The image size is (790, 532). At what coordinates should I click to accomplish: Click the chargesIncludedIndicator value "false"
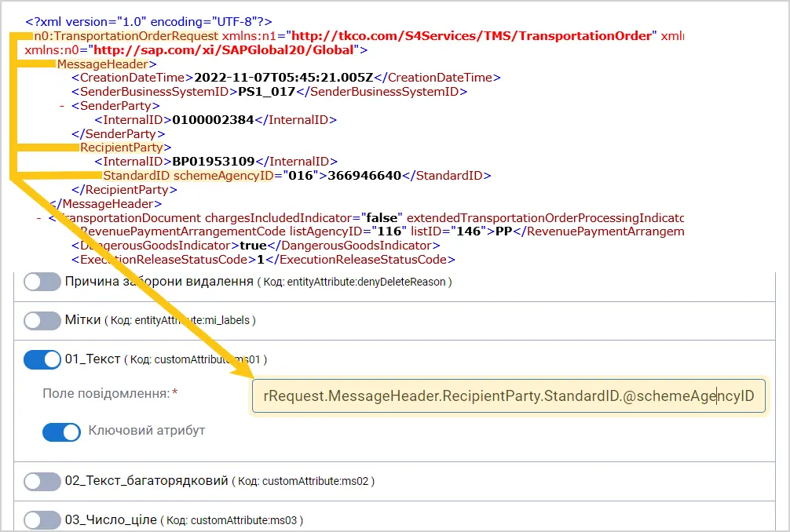(382, 218)
